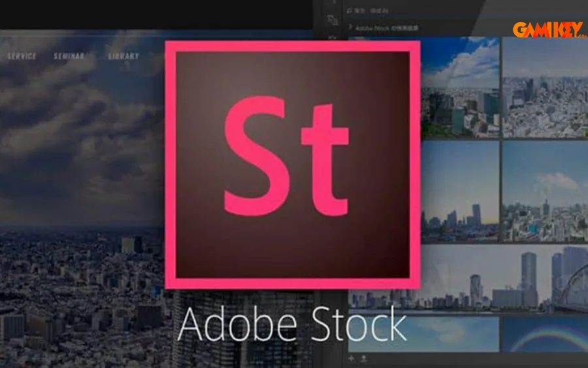Click the pink St Adobe Stock logo
Screen dimensions: 588x368
pyautogui.click(x=292, y=164)
